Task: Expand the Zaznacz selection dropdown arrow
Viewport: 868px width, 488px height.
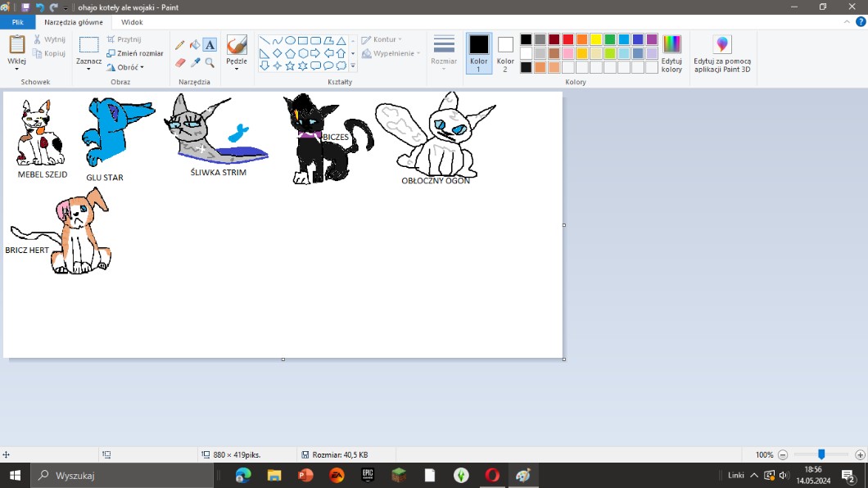Action: [88, 70]
